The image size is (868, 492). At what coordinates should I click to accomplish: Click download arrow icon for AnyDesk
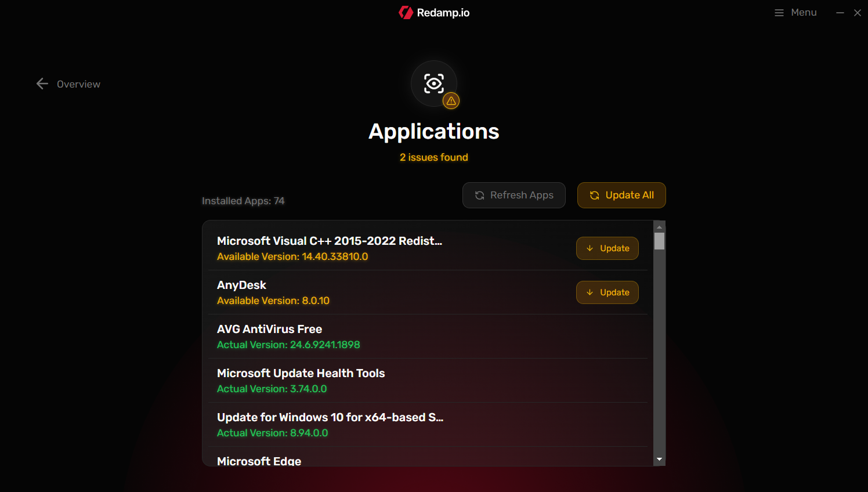[590, 292]
